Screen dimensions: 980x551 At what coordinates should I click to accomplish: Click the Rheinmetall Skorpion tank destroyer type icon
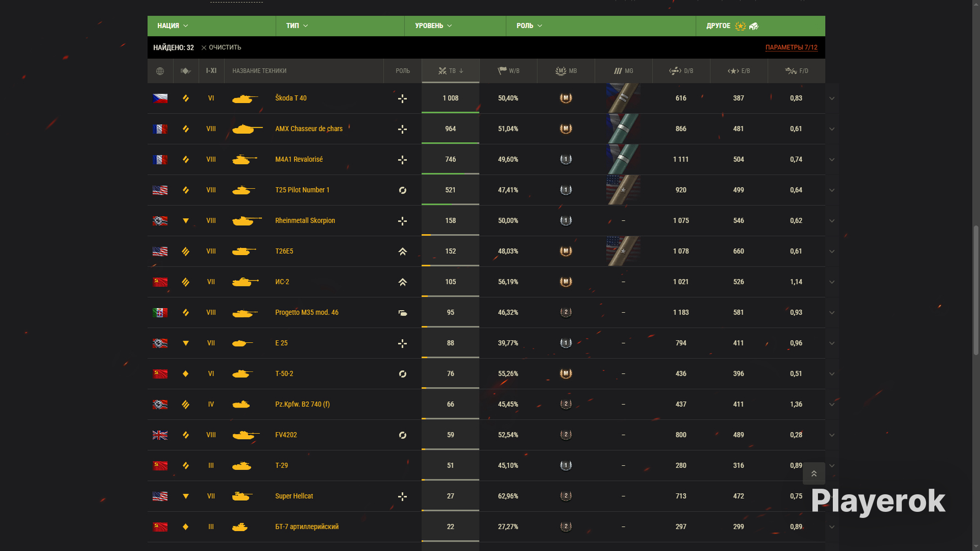pyautogui.click(x=186, y=220)
